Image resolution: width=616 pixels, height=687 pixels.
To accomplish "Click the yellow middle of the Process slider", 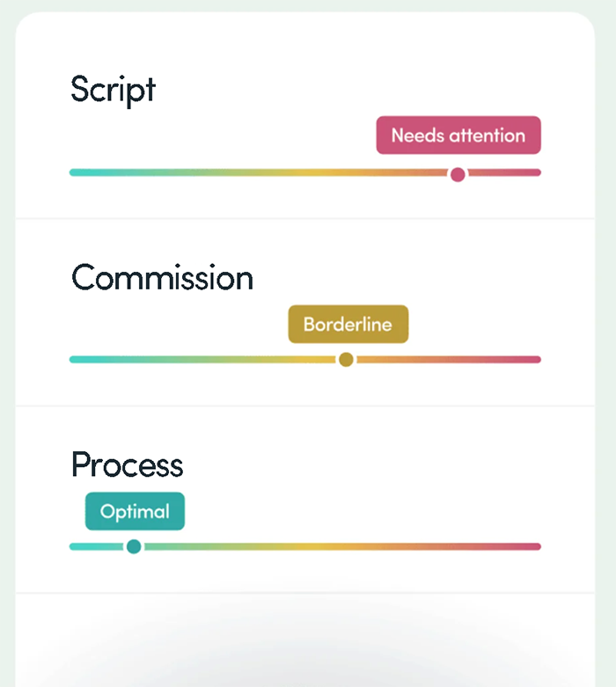I will click(317, 546).
